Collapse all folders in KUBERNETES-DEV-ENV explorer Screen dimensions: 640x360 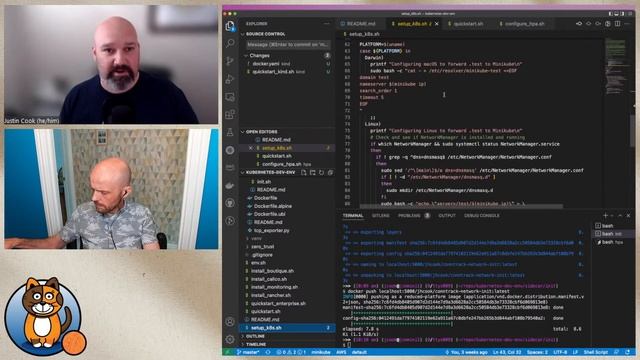click(331, 173)
